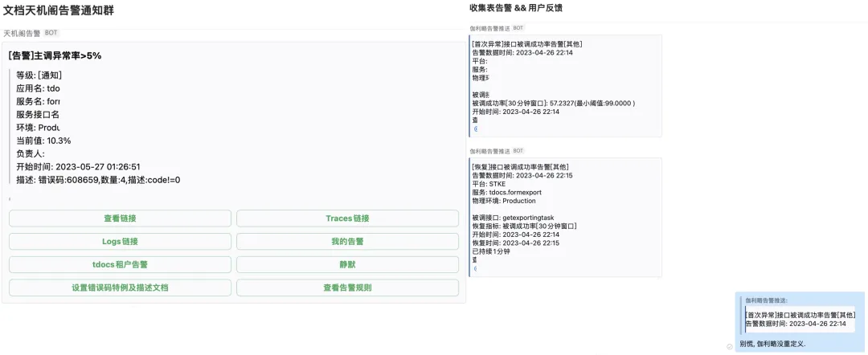
Task: Click BOT badge next to 天机阁告警
Action: point(51,33)
